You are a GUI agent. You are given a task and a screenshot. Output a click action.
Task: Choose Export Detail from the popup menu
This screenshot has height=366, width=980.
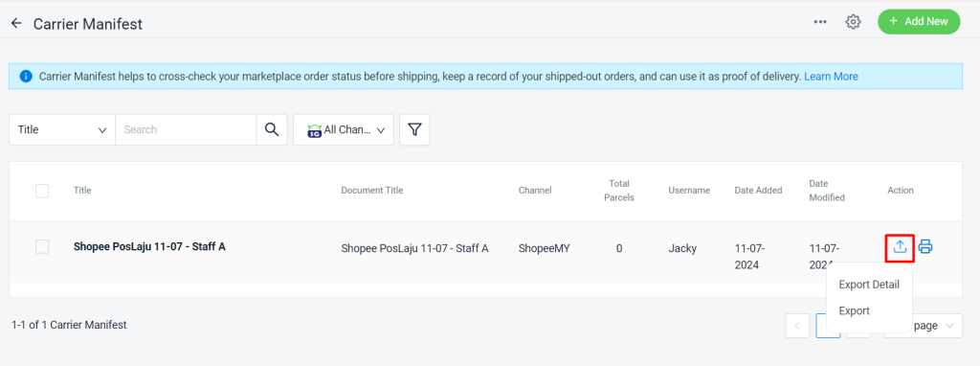pyautogui.click(x=869, y=285)
